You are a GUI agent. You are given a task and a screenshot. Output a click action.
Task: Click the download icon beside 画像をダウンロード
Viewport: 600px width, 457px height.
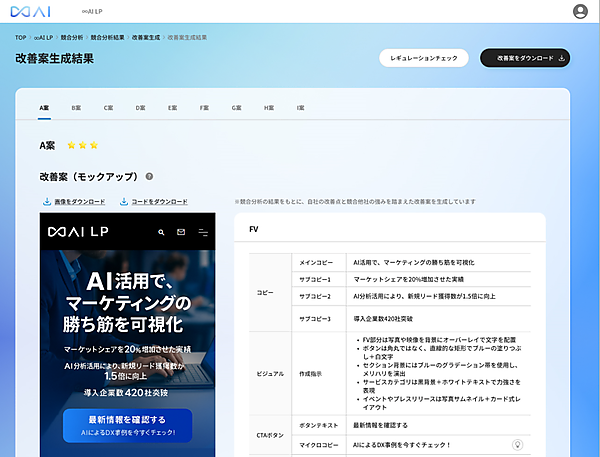tap(47, 201)
